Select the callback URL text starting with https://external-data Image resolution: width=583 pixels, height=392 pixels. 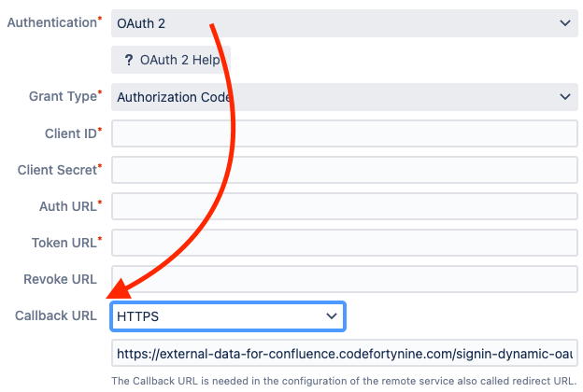(344, 354)
